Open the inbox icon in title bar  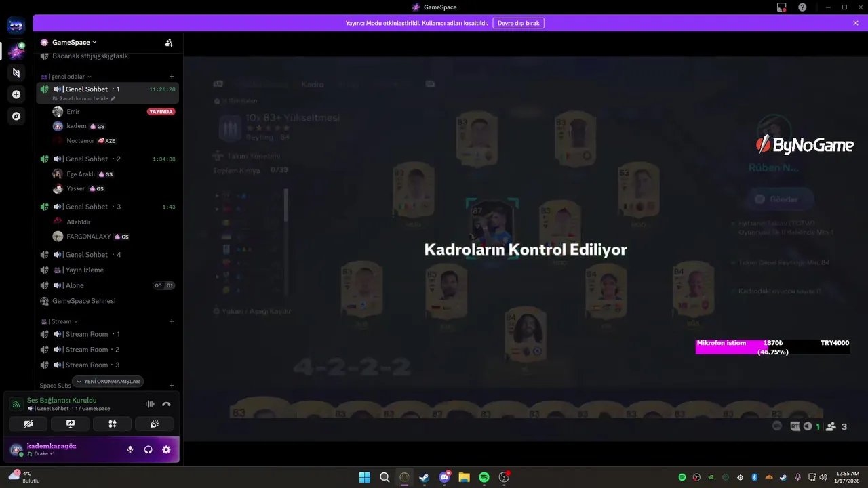[x=782, y=7]
